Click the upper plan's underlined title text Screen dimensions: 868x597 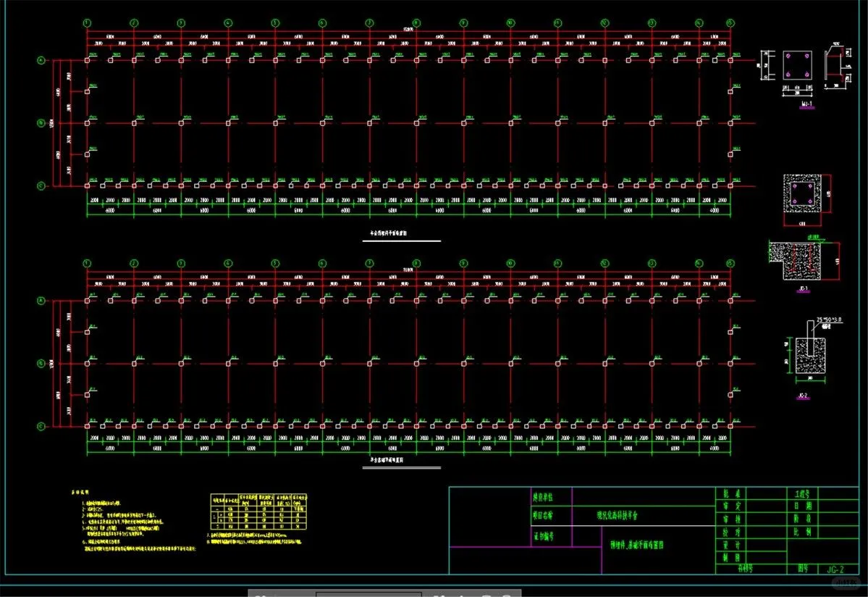coord(389,233)
